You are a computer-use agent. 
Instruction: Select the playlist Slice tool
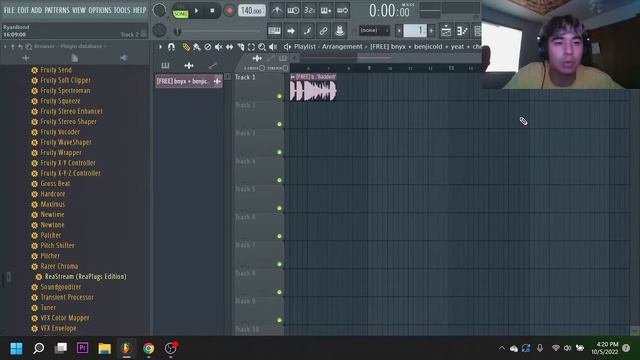(240, 47)
